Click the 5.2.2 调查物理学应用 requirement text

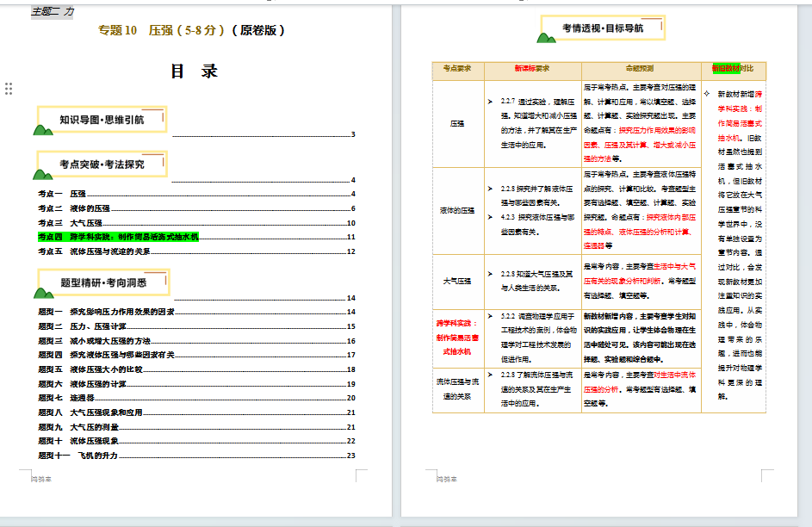click(x=532, y=338)
